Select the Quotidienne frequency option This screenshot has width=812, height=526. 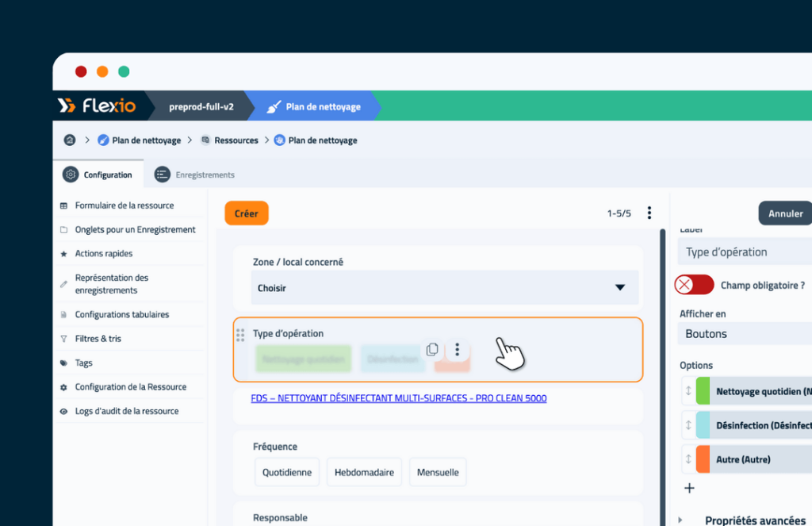[x=287, y=472]
